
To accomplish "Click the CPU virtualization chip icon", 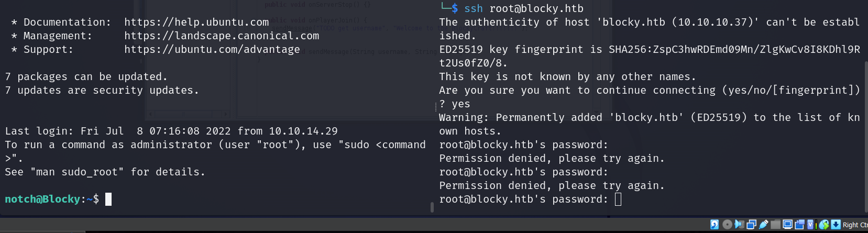I will [811, 225].
